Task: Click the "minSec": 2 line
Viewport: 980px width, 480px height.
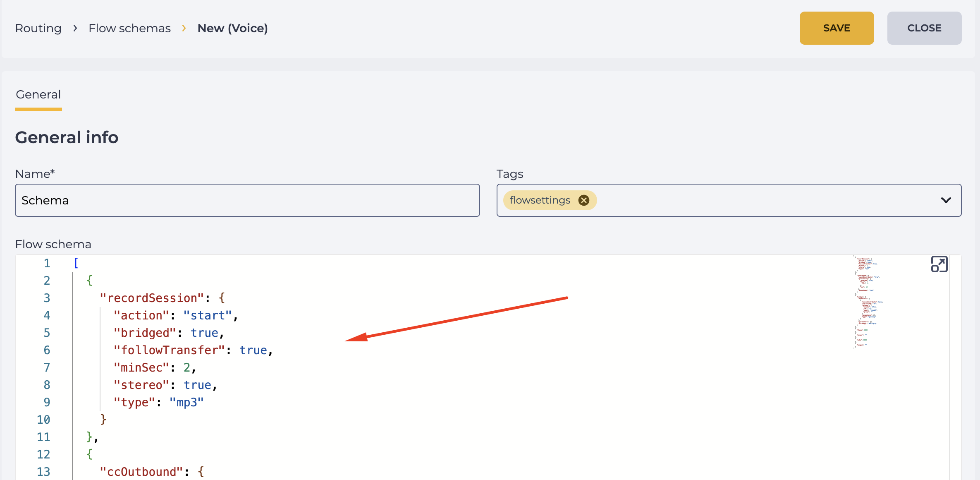Action: [155, 367]
